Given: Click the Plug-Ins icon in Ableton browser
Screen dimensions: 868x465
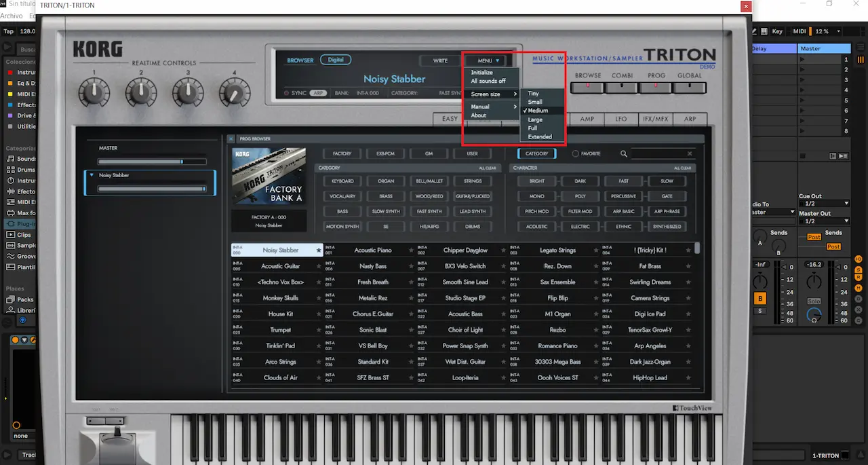Looking at the screenshot, I should (x=10, y=224).
